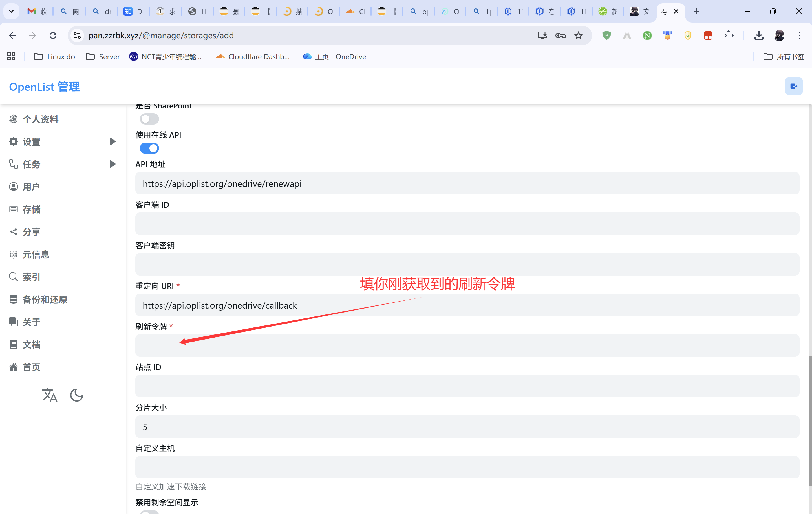The width and height of the screenshot is (812, 514).
Task: Open 存储 storage page in sidebar
Action: (31, 209)
